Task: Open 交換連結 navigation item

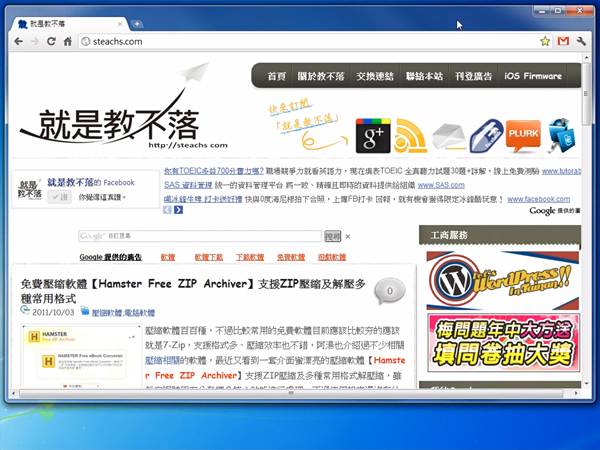Action: click(375, 76)
